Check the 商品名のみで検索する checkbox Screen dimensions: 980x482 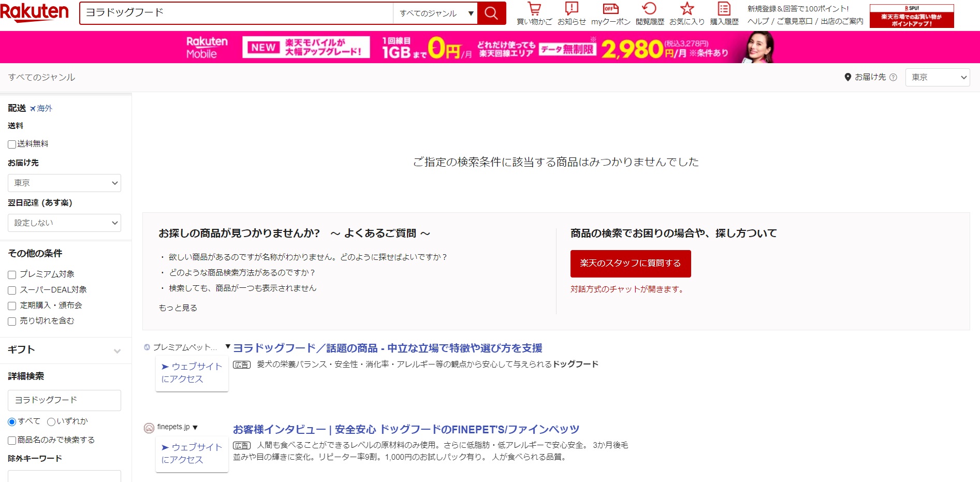(x=12, y=441)
